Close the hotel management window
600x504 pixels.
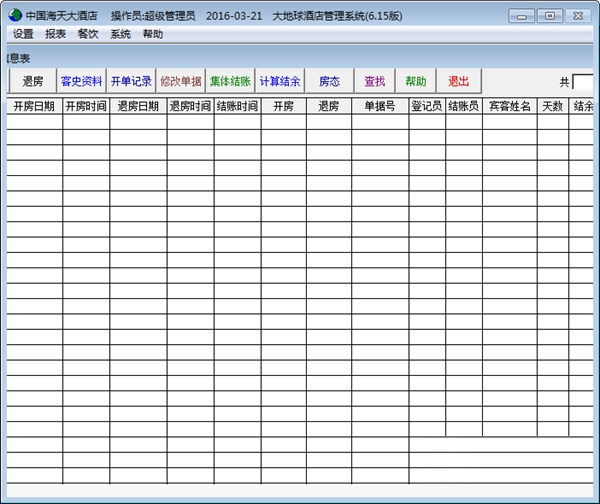(578, 16)
